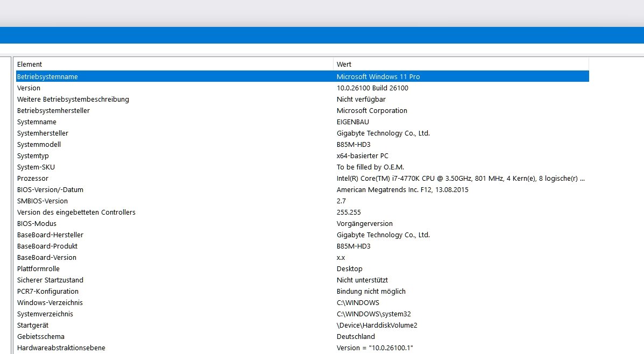This screenshot has width=644, height=354.
Task: Click Gigabyte value in BaseBoard-Hersteller row
Action: 383,235
